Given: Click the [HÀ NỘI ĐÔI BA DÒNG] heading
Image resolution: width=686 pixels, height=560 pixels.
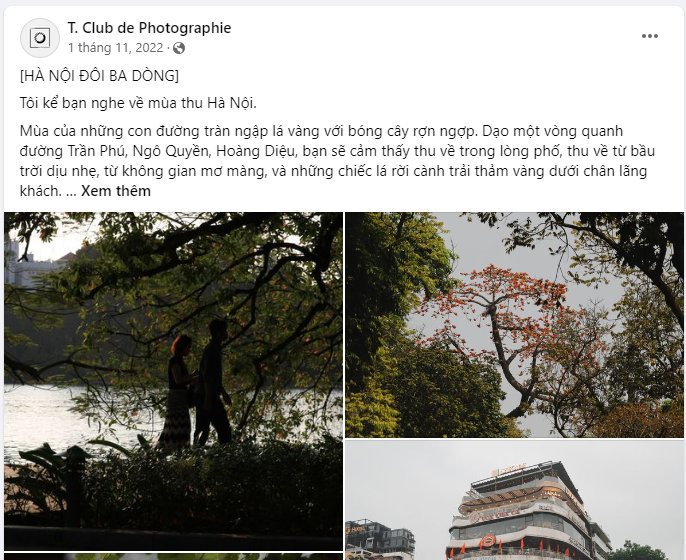Looking at the screenshot, I should (x=99, y=76).
